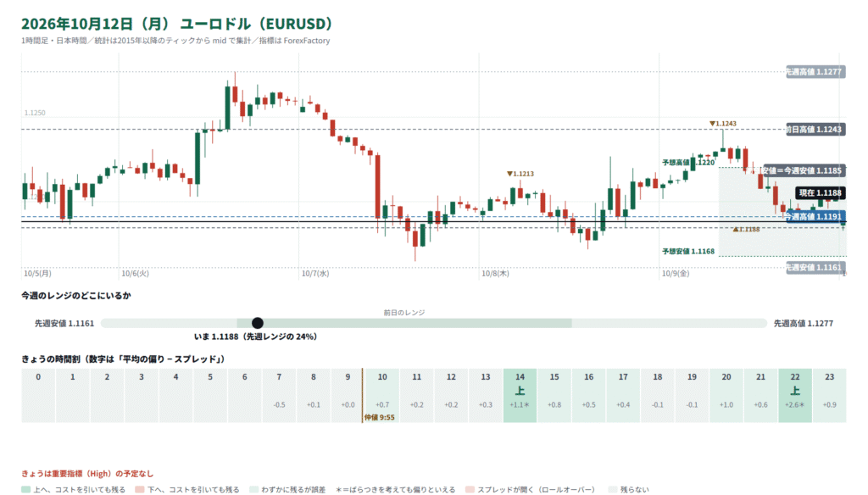Click the 1.1250 price axis label
868x495 pixels.
[x=35, y=113]
